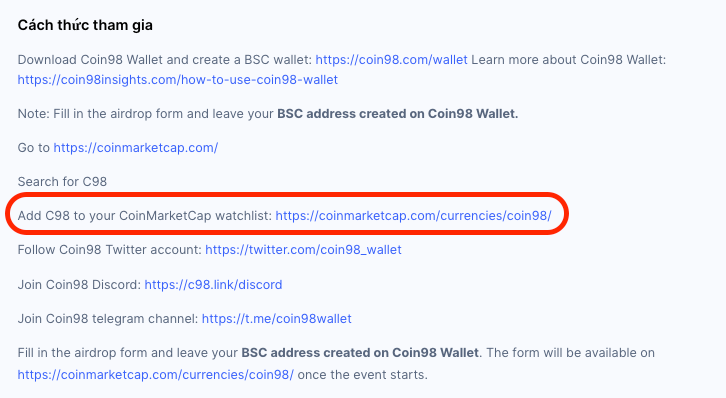Screen dimensions: 726x398
Task: Open the coin98 currencies link in the last paragraph
Action: pyautogui.click(x=156, y=374)
